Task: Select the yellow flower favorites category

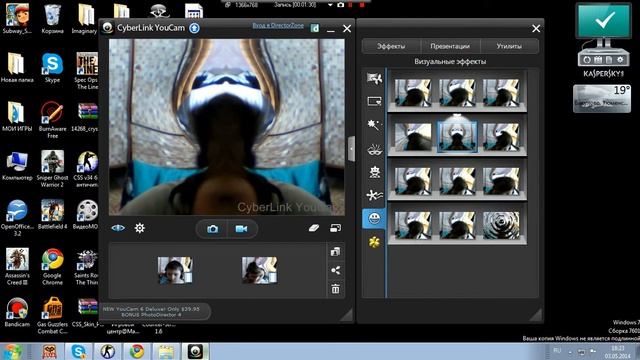Action: point(374,242)
